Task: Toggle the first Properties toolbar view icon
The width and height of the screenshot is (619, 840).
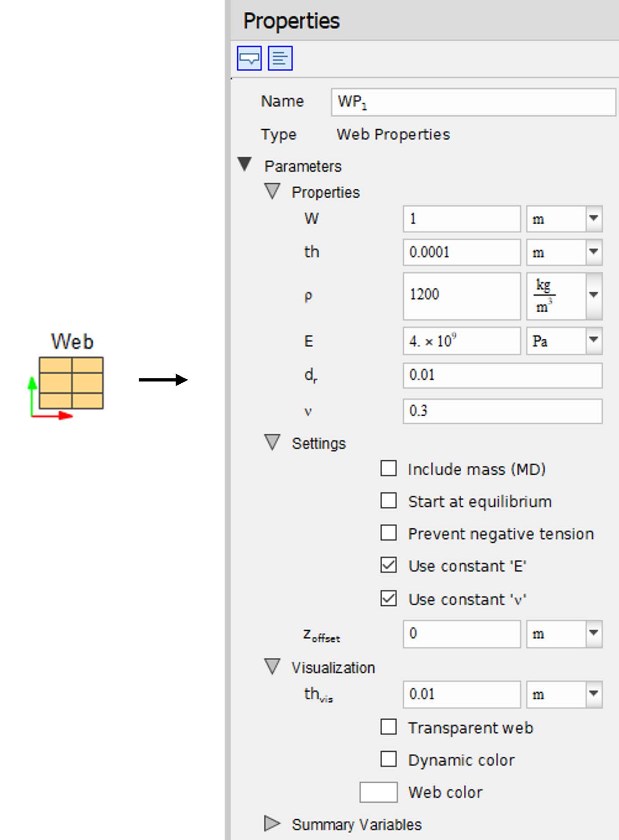Action: point(249,58)
